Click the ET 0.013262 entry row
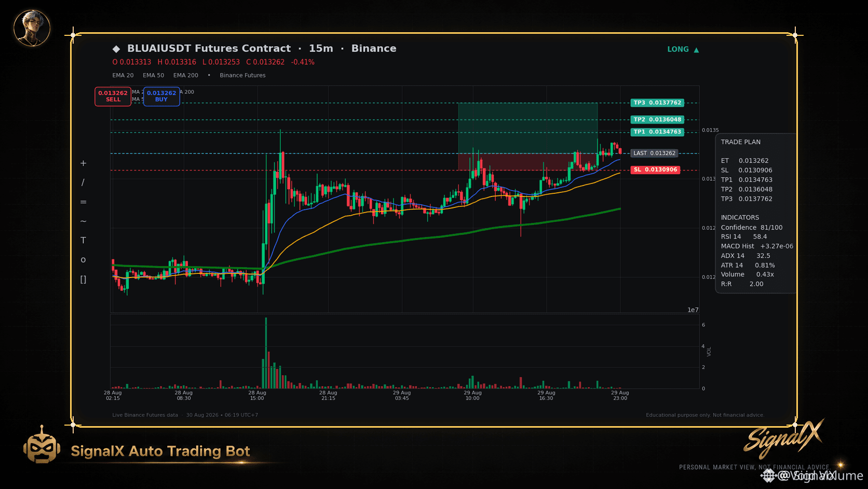This screenshot has width=868, height=489. (745, 161)
